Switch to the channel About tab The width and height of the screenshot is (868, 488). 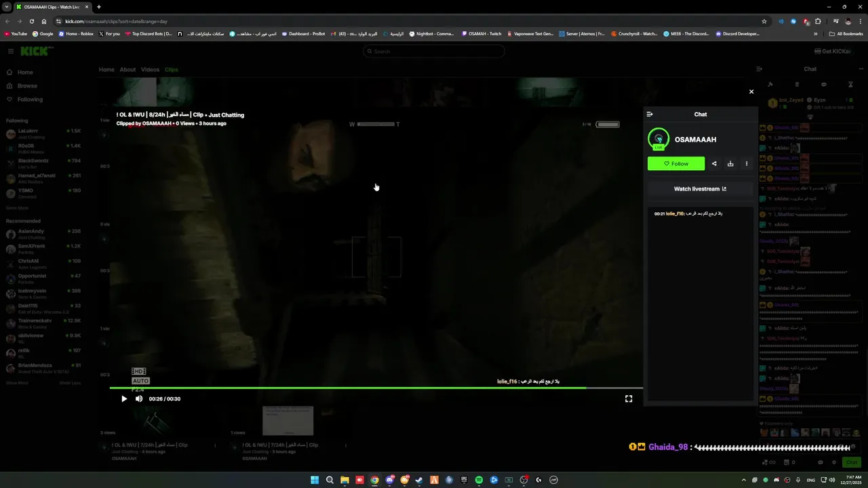point(127,70)
